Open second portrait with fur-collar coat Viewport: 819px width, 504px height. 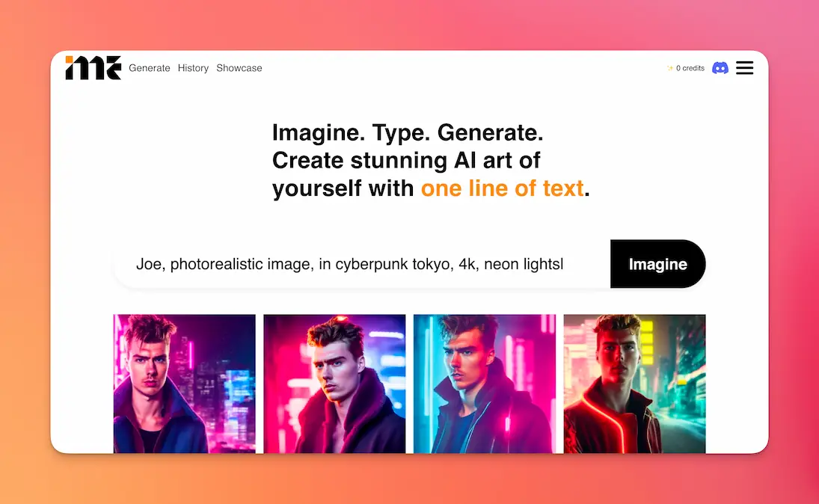(x=334, y=384)
